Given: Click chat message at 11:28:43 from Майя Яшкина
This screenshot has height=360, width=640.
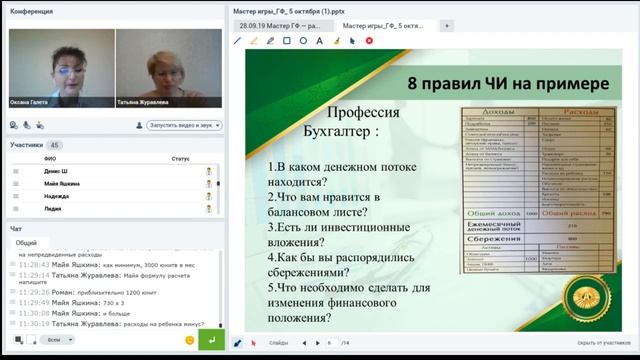Looking at the screenshot, I should click(x=107, y=265).
